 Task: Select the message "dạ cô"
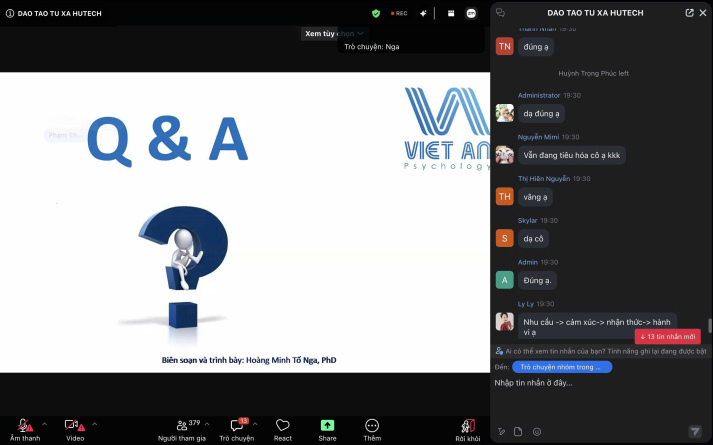[533, 239]
